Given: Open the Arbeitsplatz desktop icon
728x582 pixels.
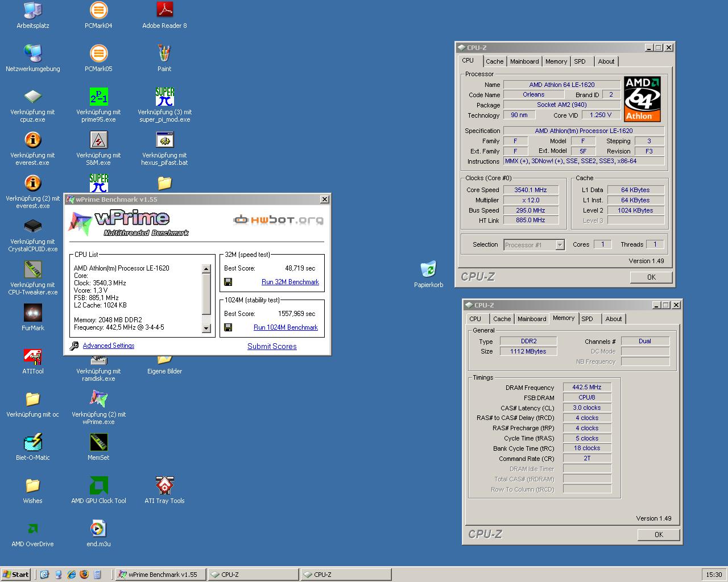Looking at the screenshot, I should [32, 10].
